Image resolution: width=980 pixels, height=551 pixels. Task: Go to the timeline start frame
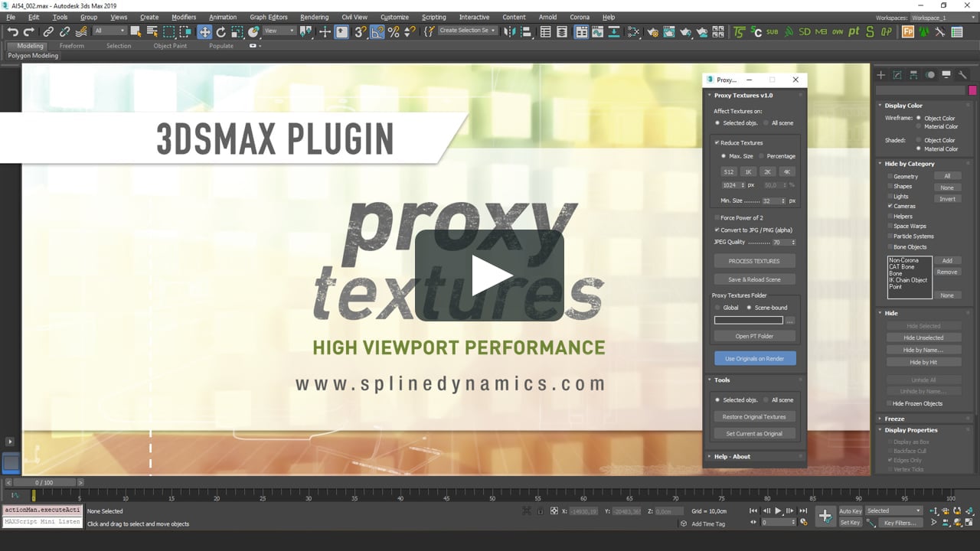(x=753, y=510)
